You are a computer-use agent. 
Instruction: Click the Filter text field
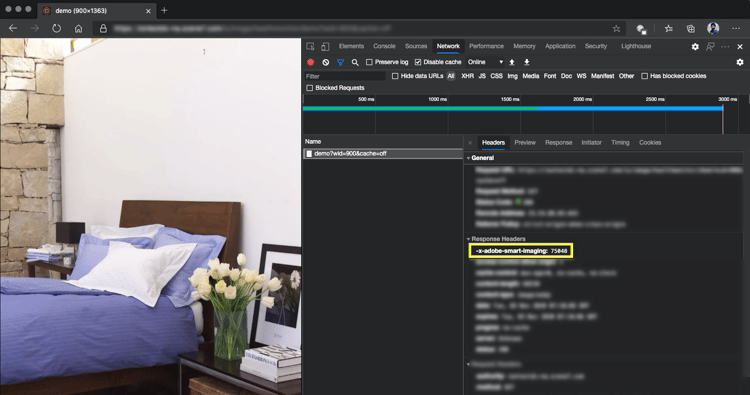pos(344,76)
